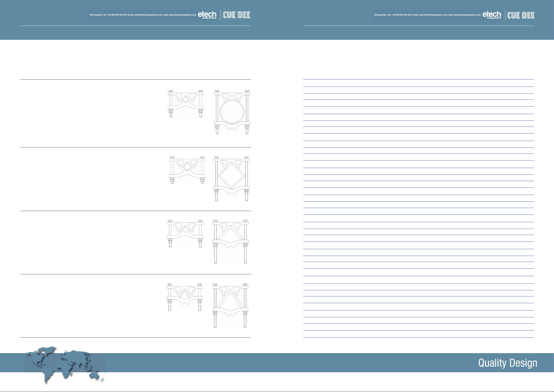Click the telephone number in left page header
Viewport: 554px width, 392px height.
click(x=116, y=15)
